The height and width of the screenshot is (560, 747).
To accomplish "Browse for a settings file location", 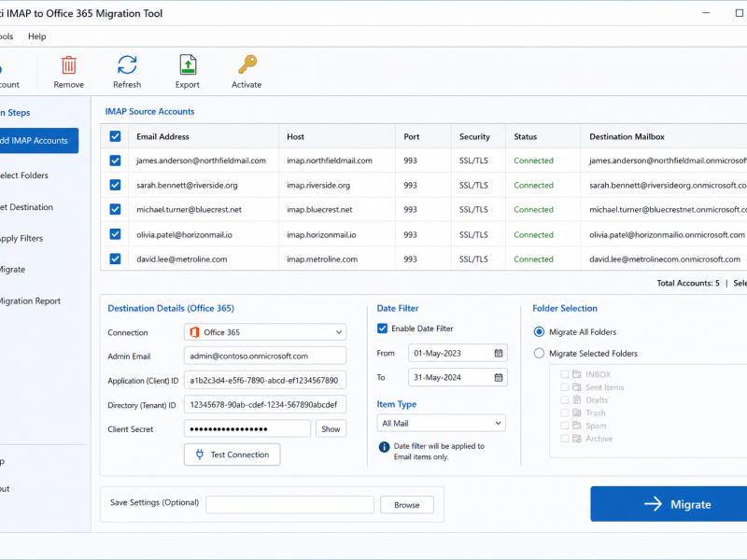I will (407, 505).
